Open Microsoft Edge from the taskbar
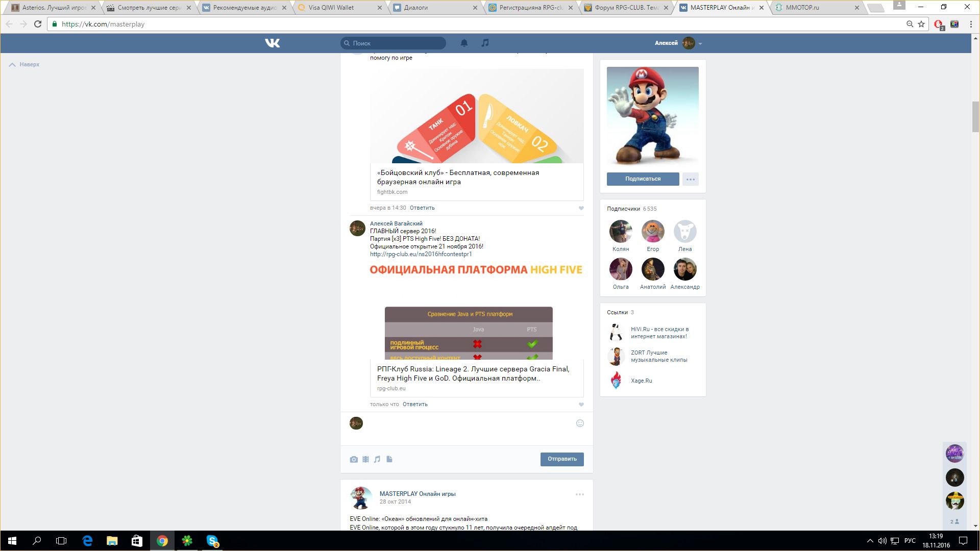 point(87,541)
